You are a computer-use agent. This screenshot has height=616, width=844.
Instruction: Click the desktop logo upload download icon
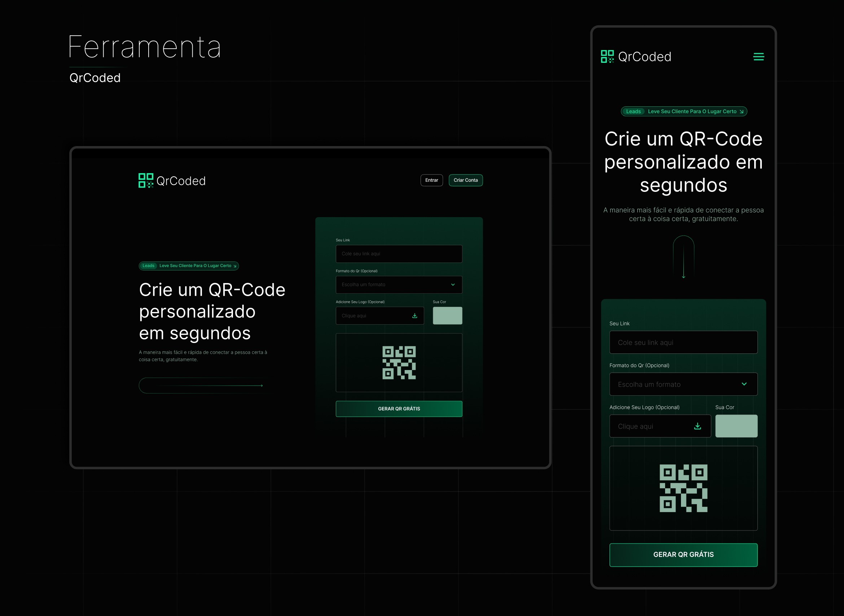(414, 316)
